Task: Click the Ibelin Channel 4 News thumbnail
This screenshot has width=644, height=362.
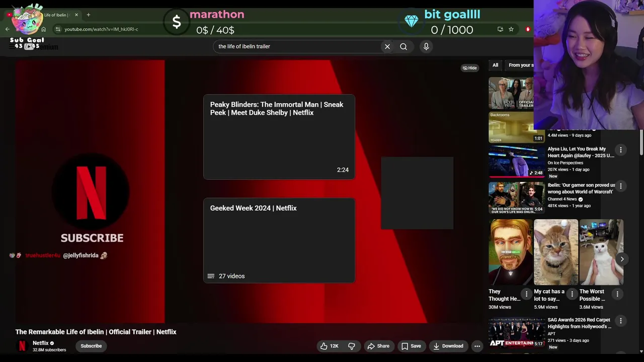Action: tap(516, 198)
